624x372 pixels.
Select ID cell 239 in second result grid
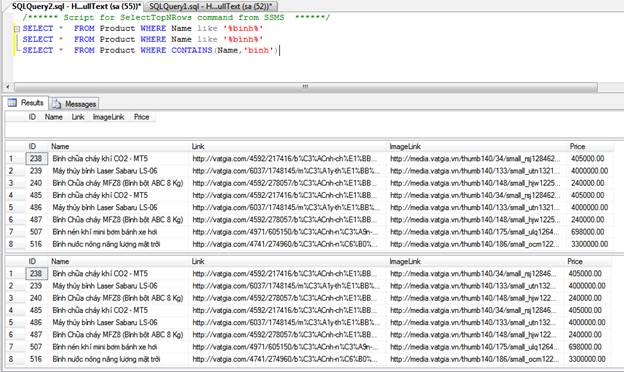36,171
